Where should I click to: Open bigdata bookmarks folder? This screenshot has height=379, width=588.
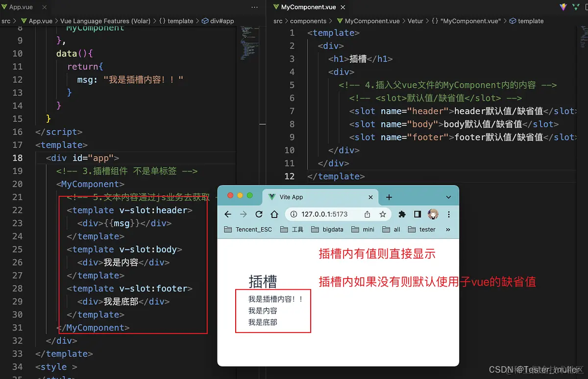click(x=327, y=229)
